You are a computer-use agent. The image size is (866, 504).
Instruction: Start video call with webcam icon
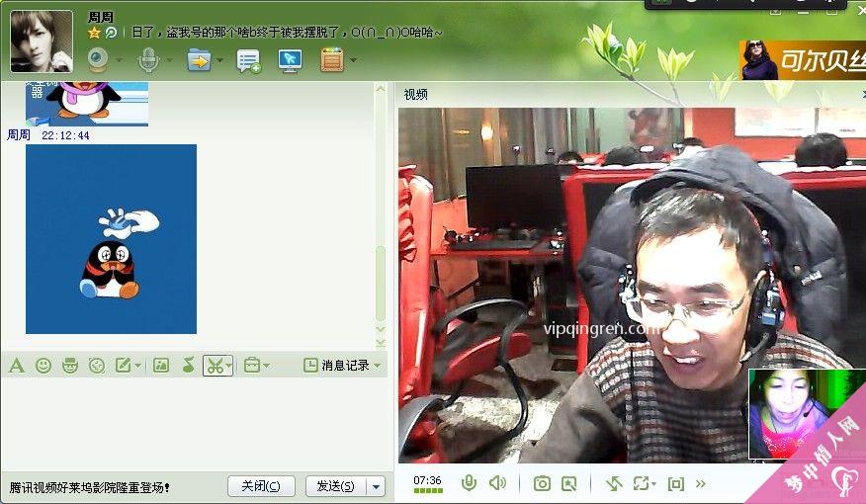[98, 59]
